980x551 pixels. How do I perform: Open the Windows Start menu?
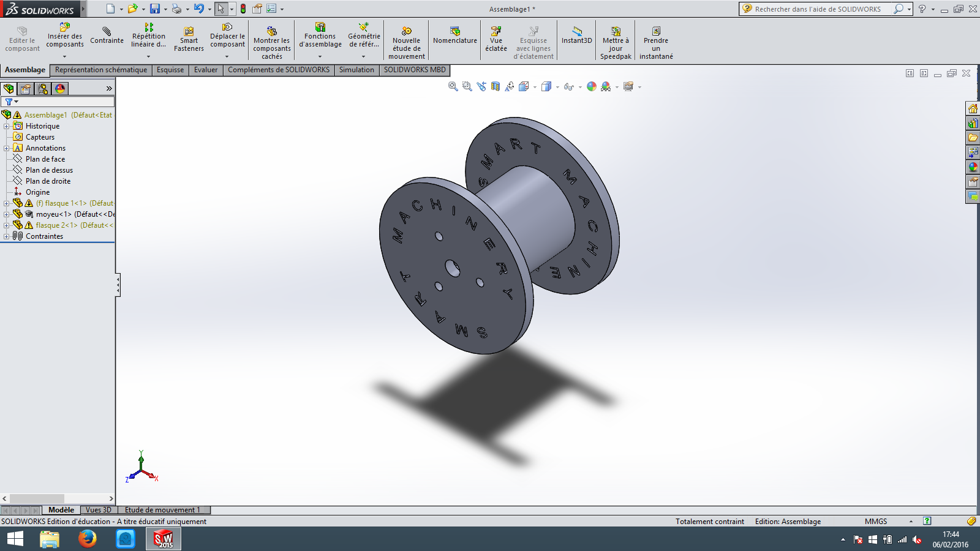[x=15, y=539]
